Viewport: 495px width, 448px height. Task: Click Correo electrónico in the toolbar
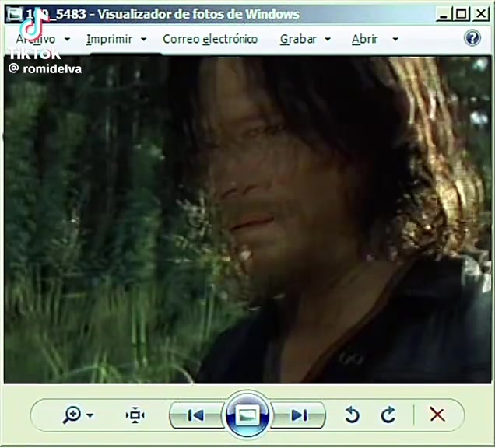pos(210,39)
